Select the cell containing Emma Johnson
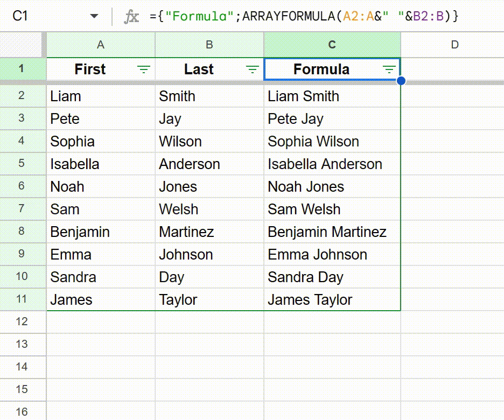This screenshot has height=420, width=504. coord(332,255)
